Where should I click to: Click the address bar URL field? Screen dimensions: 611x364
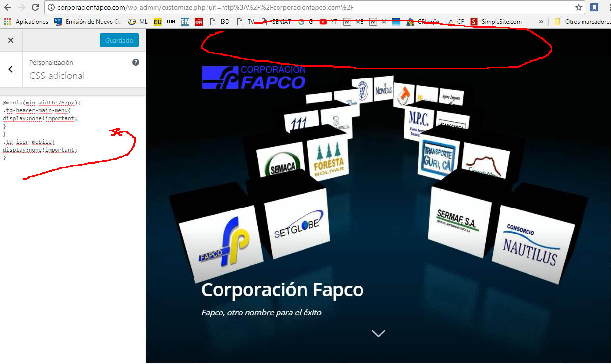point(313,8)
